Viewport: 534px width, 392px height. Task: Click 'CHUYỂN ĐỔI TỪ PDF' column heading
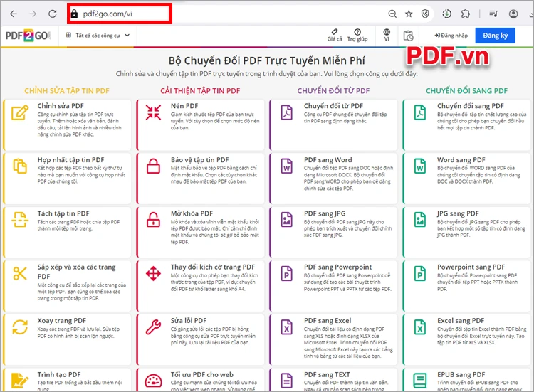(333, 91)
